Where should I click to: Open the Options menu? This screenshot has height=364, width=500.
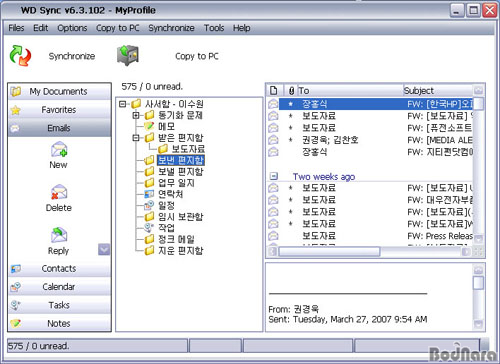(72, 28)
